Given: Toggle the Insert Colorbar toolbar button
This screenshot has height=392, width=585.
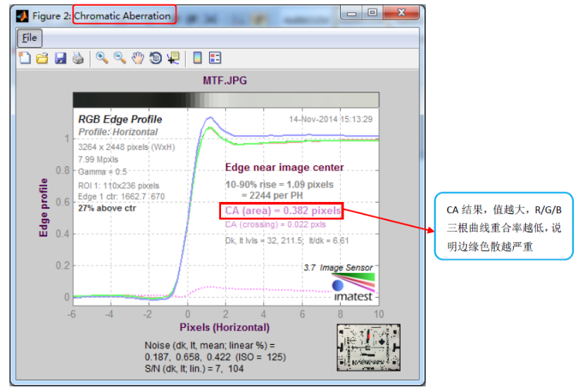Looking at the screenshot, I should click(198, 58).
